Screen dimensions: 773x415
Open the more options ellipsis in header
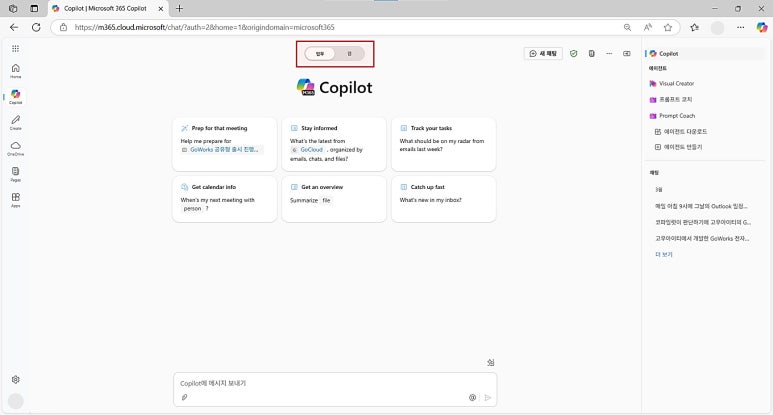click(x=609, y=53)
